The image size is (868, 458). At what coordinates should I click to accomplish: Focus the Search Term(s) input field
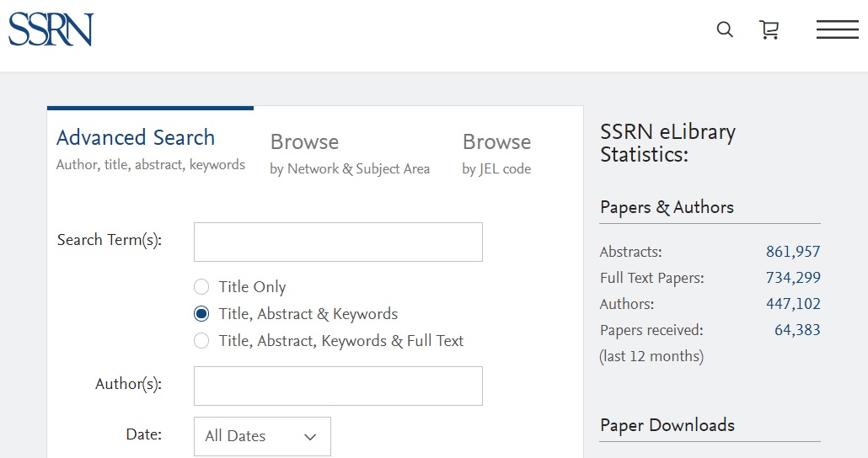(x=338, y=242)
